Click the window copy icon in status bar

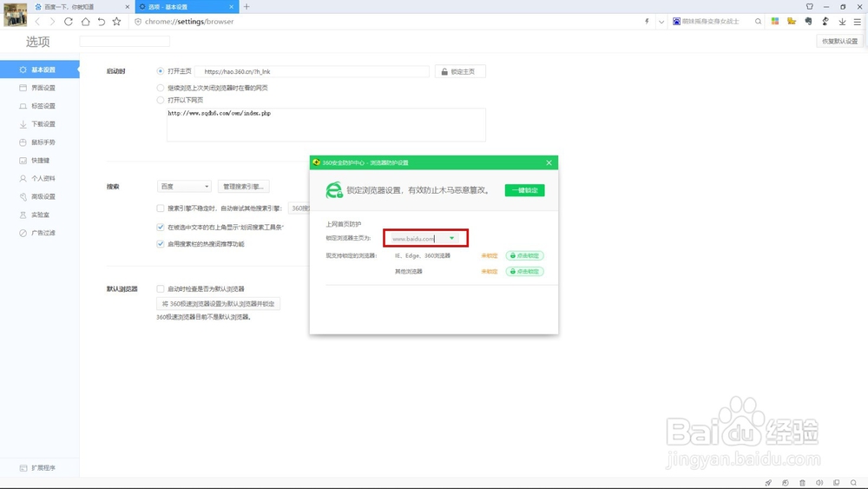[x=837, y=483]
